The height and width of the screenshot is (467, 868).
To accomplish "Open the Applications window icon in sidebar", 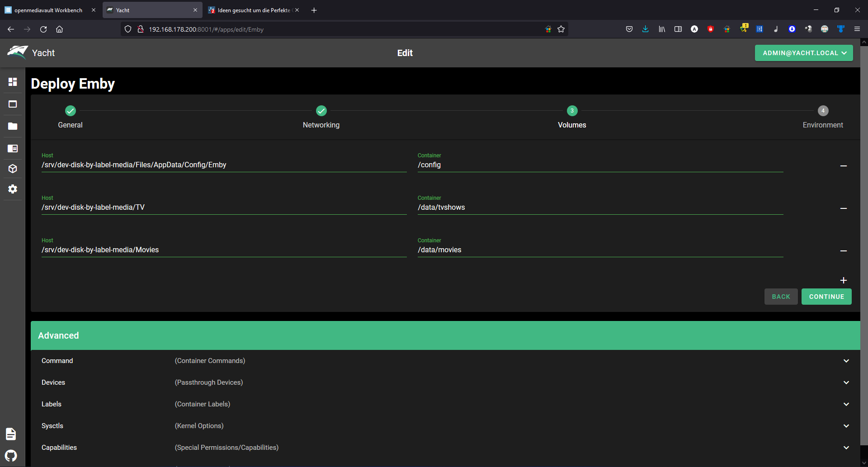I will (x=13, y=104).
